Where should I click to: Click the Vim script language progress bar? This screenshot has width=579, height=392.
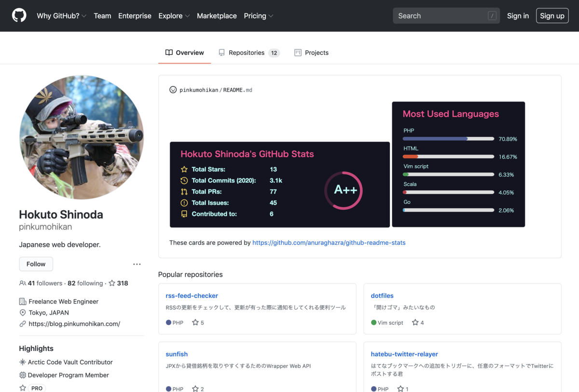coord(448,175)
